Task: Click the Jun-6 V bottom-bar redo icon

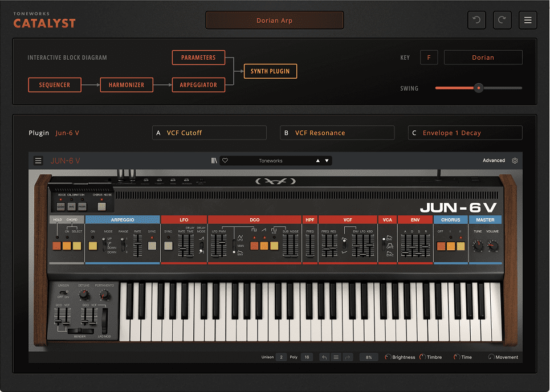Action: pyautogui.click(x=347, y=357)
